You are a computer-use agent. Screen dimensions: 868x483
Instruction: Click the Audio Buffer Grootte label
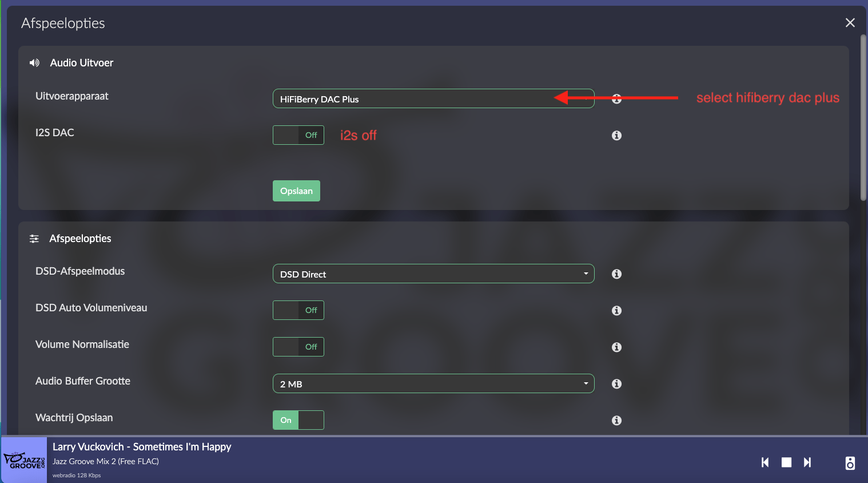click(x=83, y=381)
